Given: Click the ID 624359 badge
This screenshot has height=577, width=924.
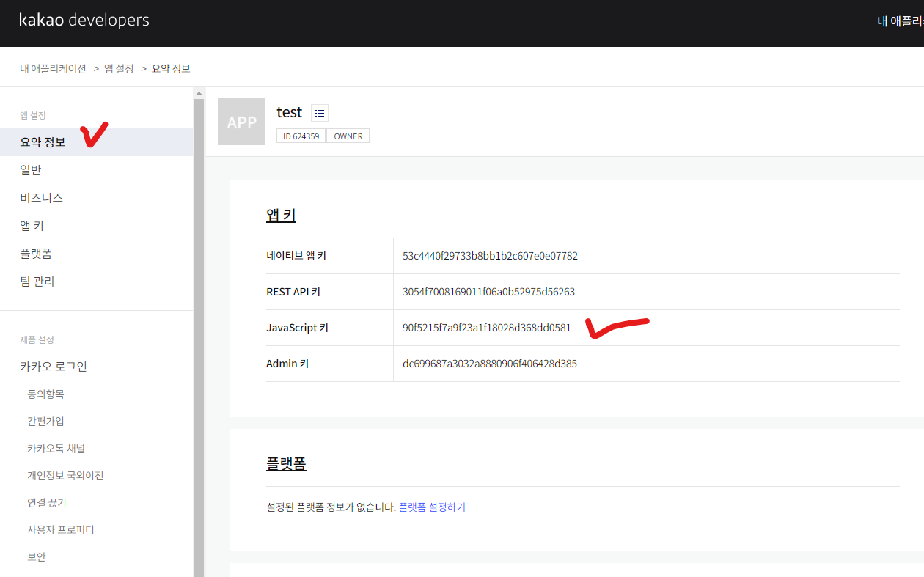Looking at the screenshot, I should pos(301,136).
